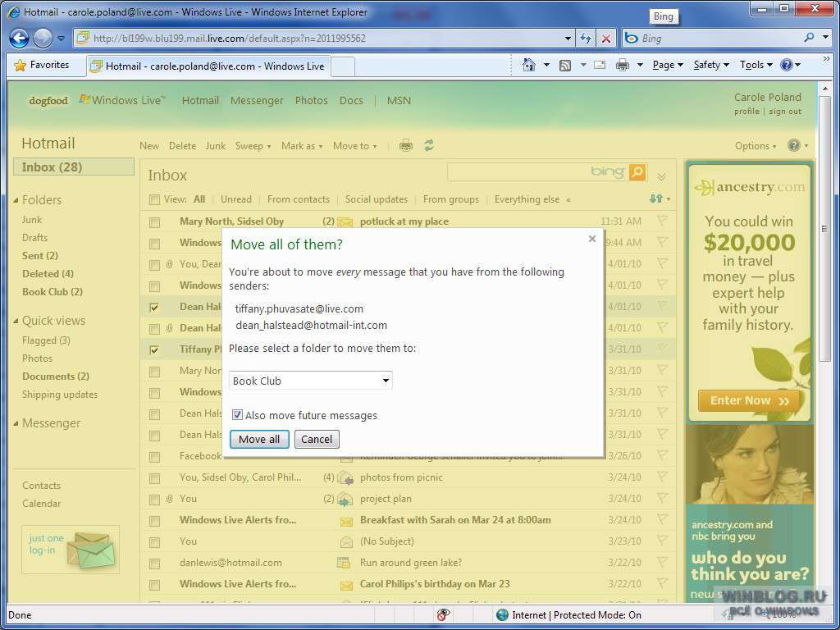Click Cancel in the move dialog
The image size is (840, 630).
click(317, 440)
